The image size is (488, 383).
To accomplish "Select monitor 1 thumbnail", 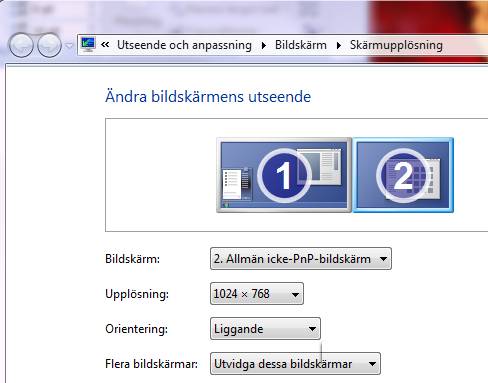I will pos(284,175).
